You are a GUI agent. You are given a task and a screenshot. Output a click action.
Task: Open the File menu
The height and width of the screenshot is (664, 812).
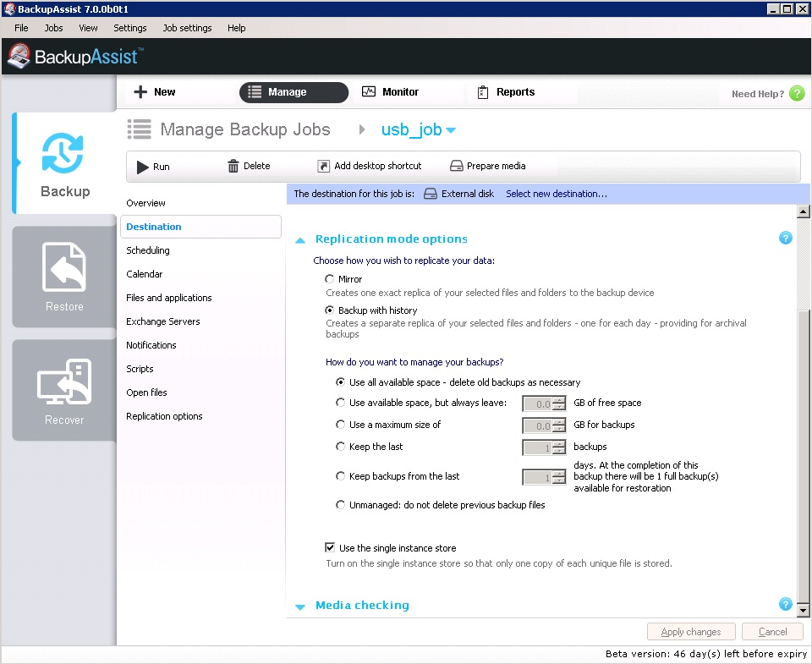[x=21, y=28]
